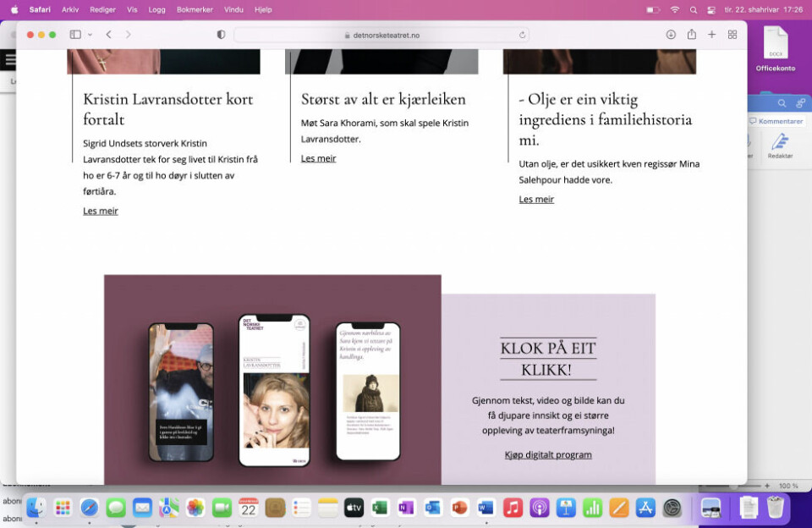This screenshot has height=528, width=812.
Task: Click the Kjøp digitalt program link
Action: tap(548, 454)
